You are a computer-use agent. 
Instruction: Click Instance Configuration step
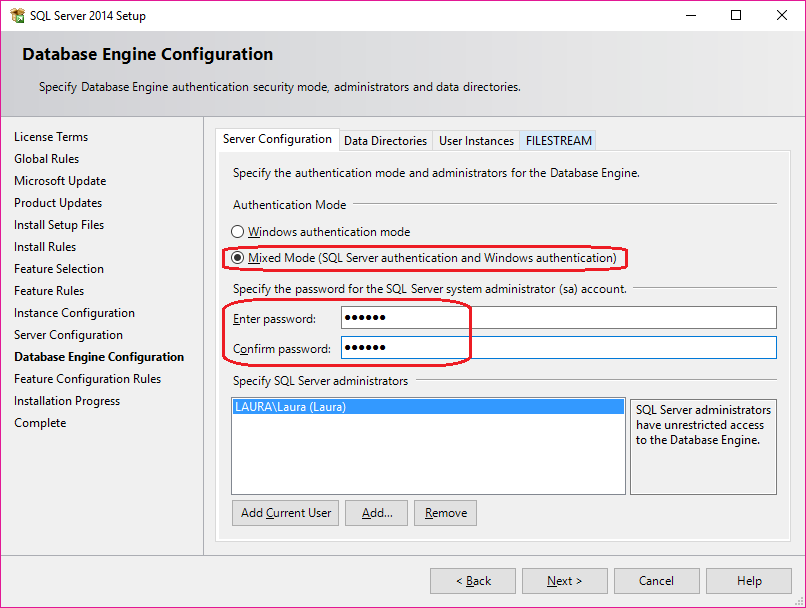pyautogui.click(x=75, y=313)
